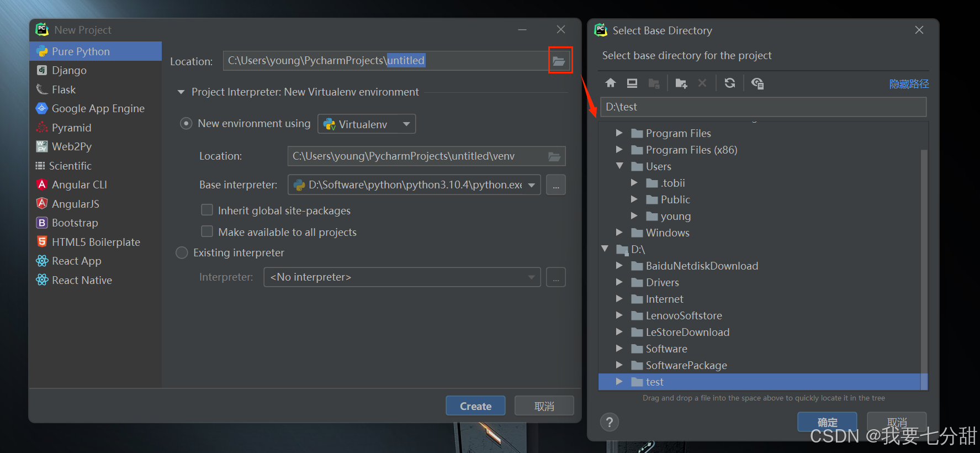Click the Pure Python icon
Screen dimensions: 980x453
[x=42, y=51]
